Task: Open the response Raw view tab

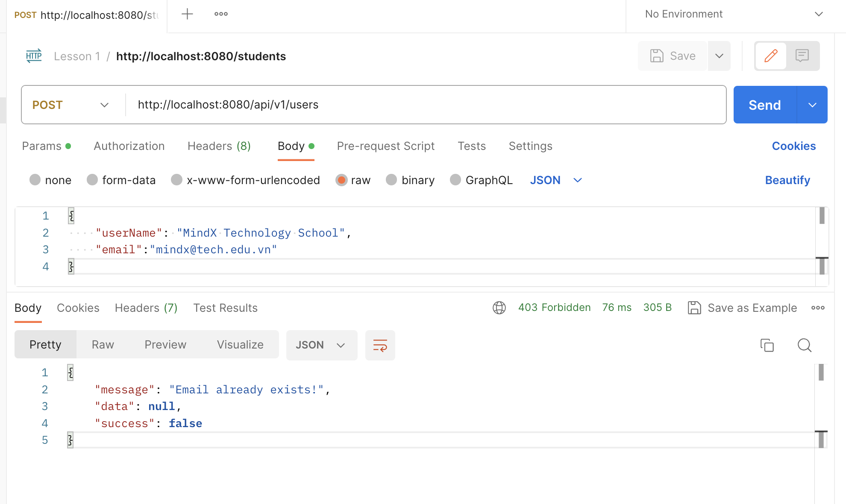Action: click(103, 345)
